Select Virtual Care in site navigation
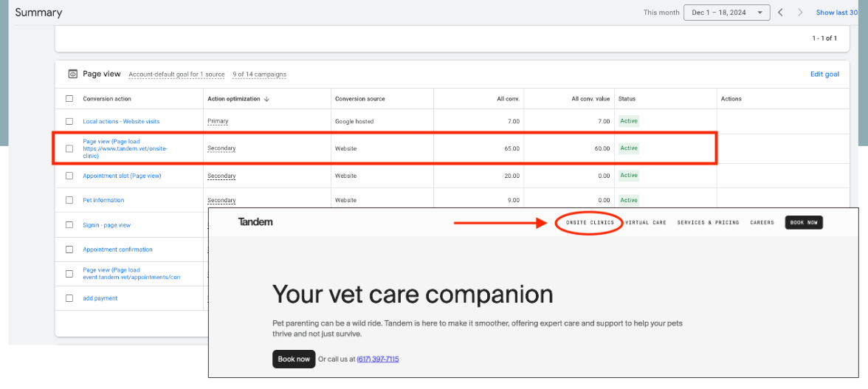This screenshot has height=389, width=868. click(645, 222)
